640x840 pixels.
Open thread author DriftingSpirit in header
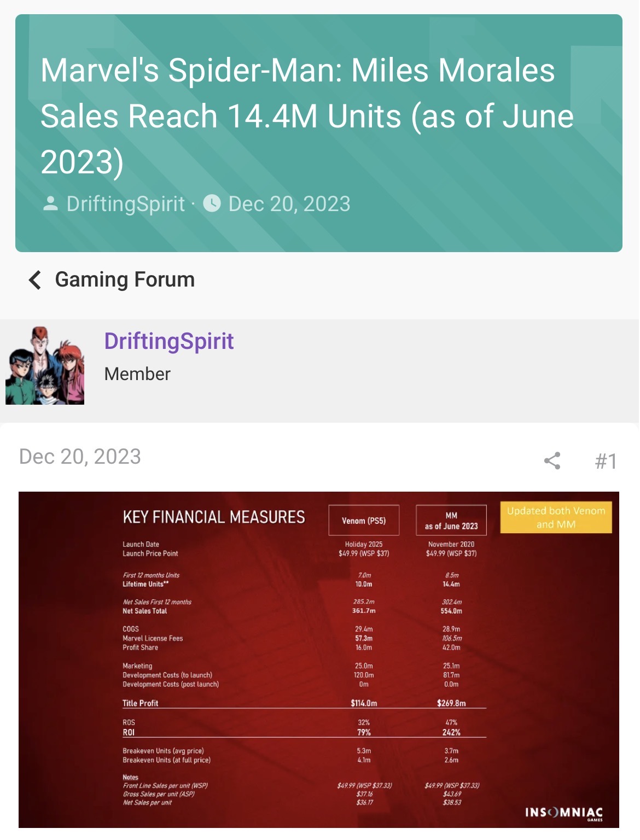[126, 204]
